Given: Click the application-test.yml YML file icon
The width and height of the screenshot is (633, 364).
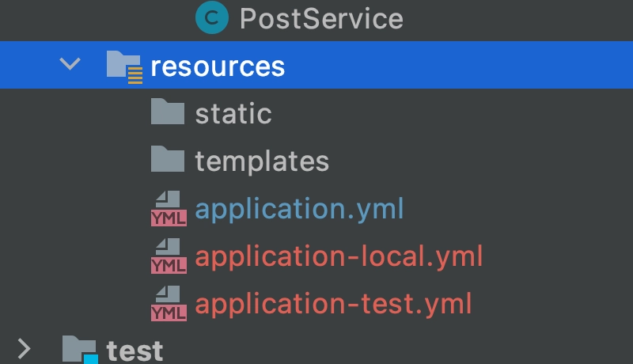Looking at the screenshot, I should click(168, 304).
